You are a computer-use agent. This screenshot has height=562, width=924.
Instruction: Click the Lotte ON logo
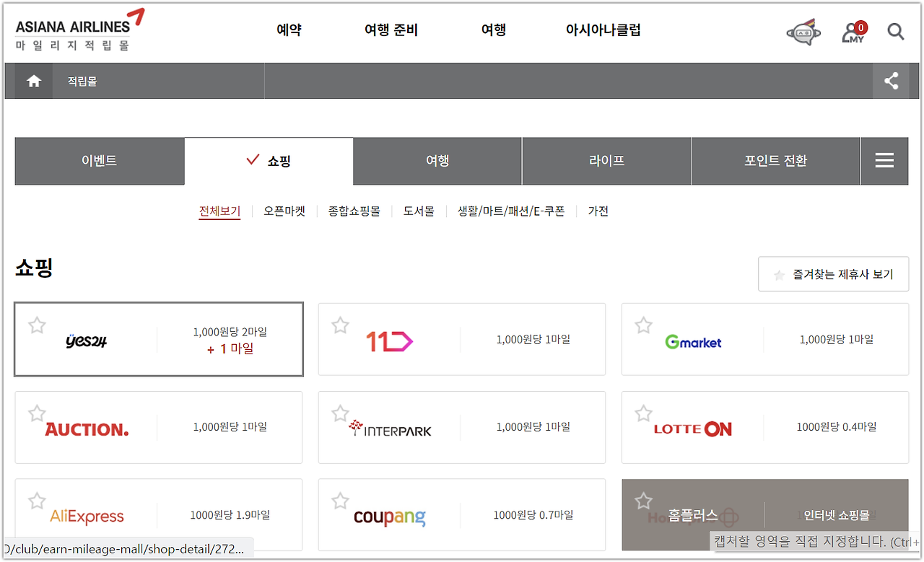[693, 429]
